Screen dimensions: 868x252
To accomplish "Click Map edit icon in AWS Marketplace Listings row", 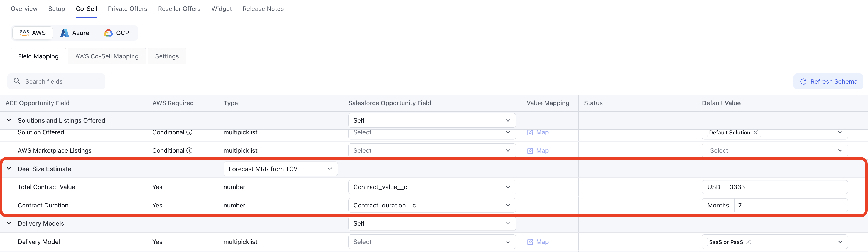I will (x=530, y=150).
